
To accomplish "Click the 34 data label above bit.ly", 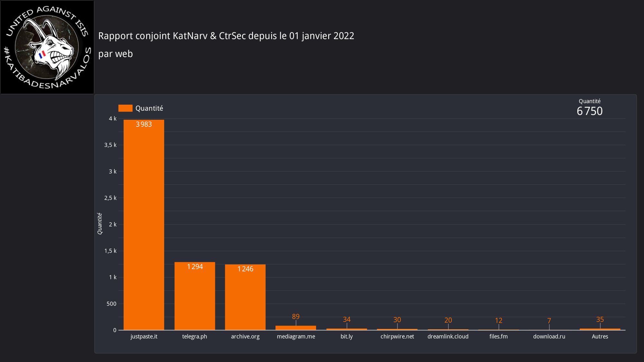I will tap(346, 320).
